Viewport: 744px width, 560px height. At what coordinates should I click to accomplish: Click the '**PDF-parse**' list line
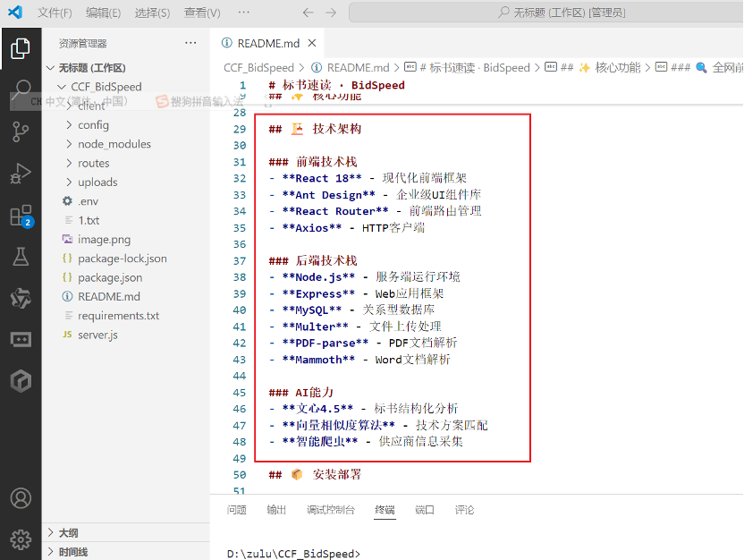(x=363, y=343)
